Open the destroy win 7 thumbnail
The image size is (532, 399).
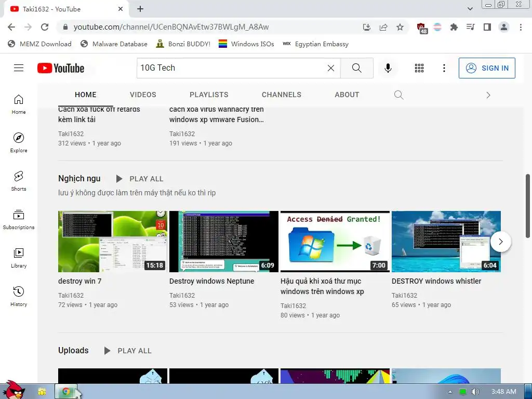(x=113, y=242)
